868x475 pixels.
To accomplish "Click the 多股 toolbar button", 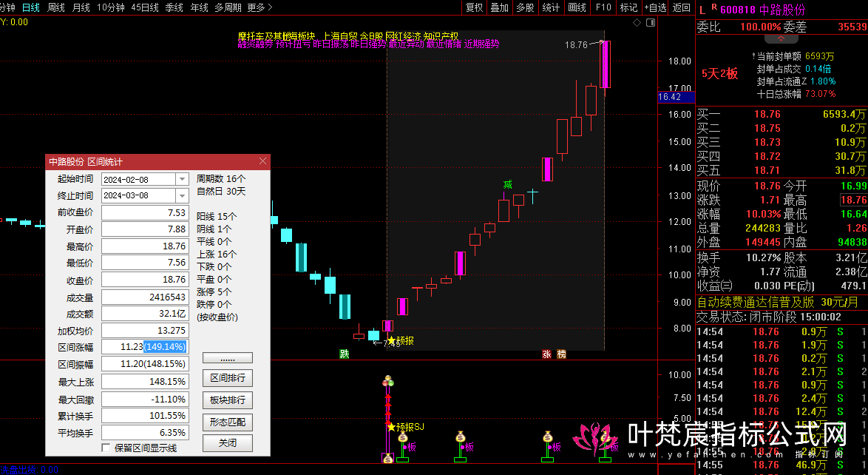I will (x=525, y=7).
